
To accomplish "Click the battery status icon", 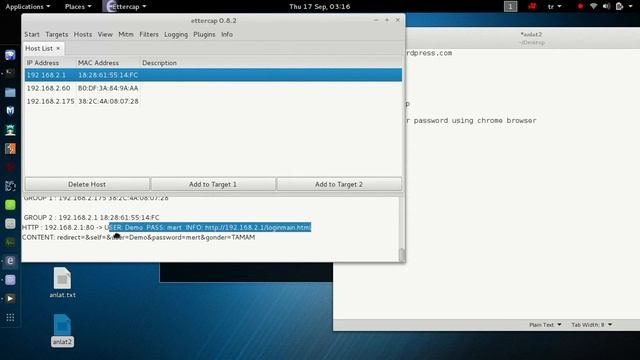I will 619,7.
